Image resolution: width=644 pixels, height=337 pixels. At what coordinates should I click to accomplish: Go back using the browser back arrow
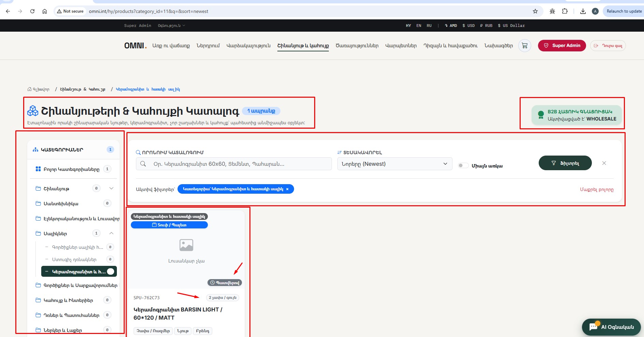tap(8, 11)
